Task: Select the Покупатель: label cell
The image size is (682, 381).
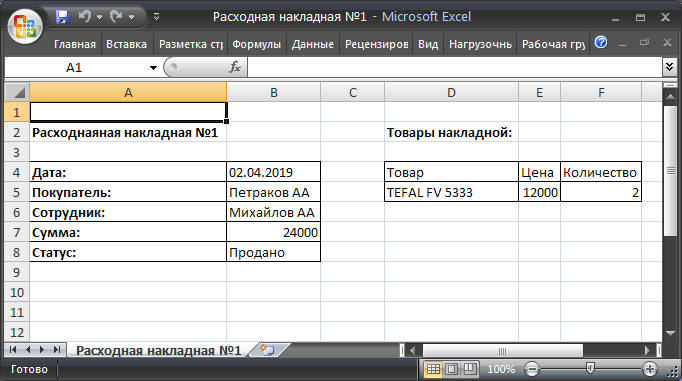Action: click(x=128, y=192)
